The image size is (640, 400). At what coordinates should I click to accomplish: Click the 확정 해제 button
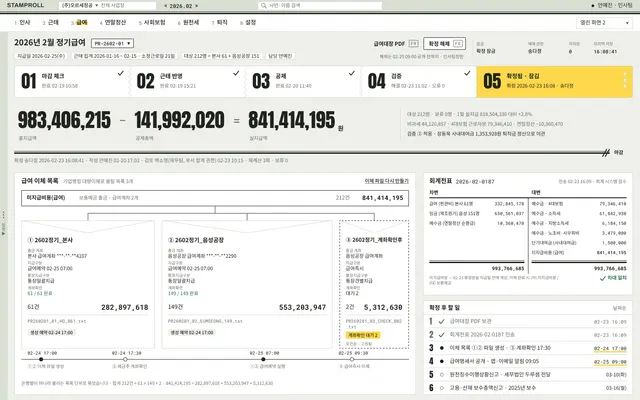444,43
